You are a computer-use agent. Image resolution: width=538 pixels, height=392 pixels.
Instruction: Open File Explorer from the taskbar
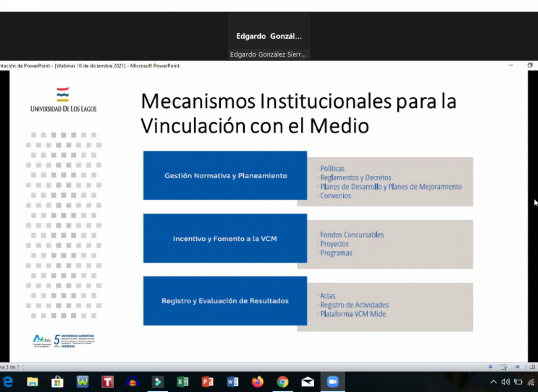(x=32, y=382)
